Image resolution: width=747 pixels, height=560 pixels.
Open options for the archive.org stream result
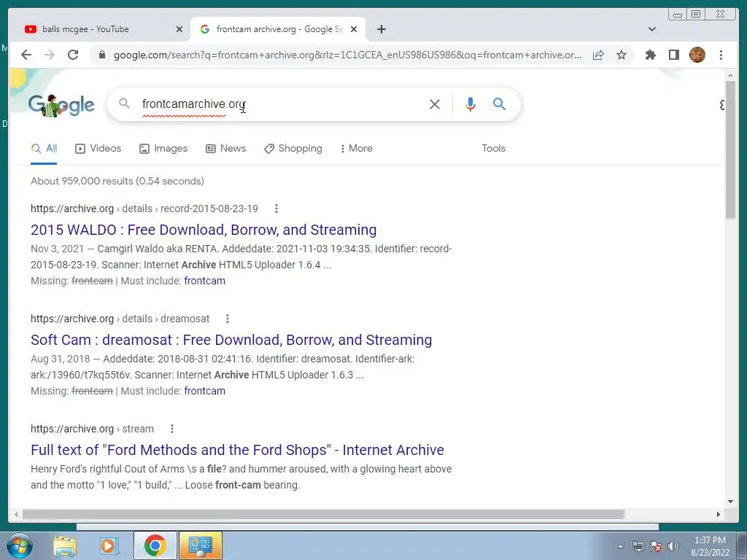(x=172, y=429)
